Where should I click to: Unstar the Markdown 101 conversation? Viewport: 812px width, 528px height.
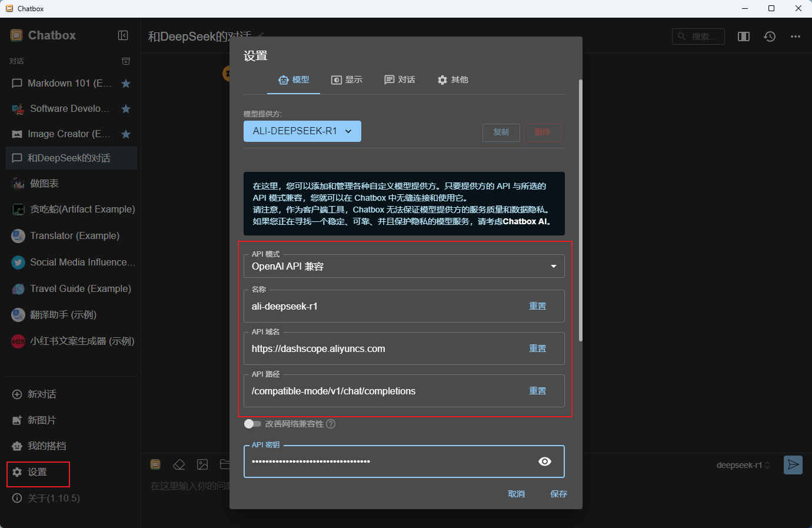click(126, 84)
